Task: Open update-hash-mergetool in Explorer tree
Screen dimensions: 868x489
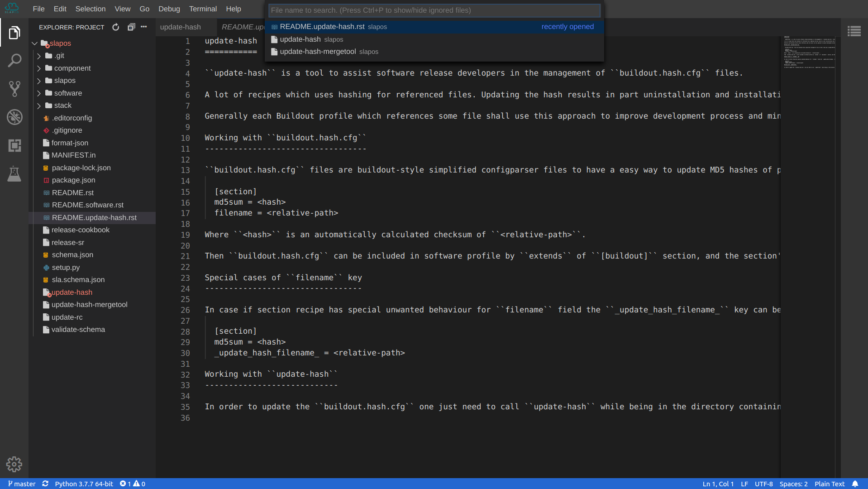Action: coord(92,305)
